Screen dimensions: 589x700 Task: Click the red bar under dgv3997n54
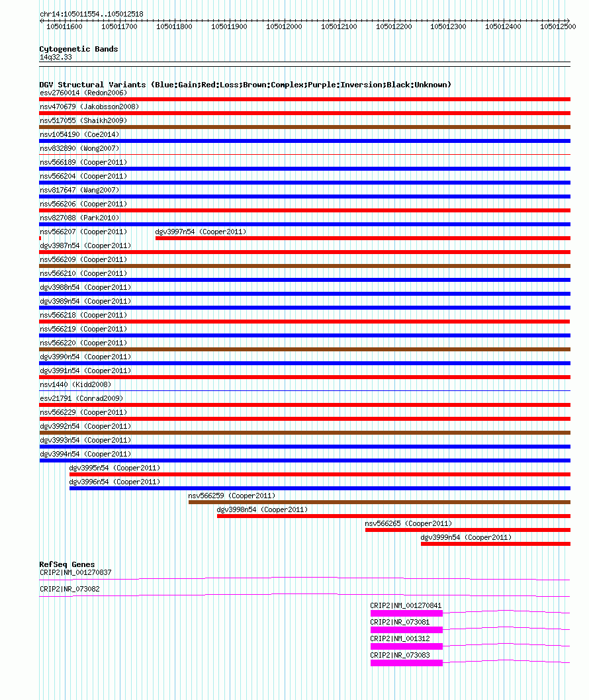tap(363, 238)
